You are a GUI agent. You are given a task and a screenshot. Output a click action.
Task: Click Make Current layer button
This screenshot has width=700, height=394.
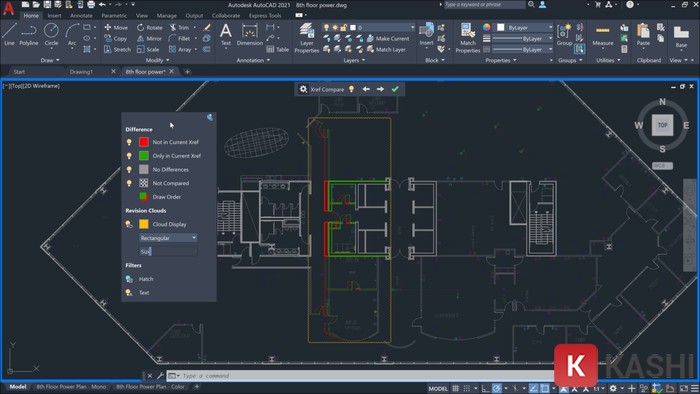pos(388,38)
